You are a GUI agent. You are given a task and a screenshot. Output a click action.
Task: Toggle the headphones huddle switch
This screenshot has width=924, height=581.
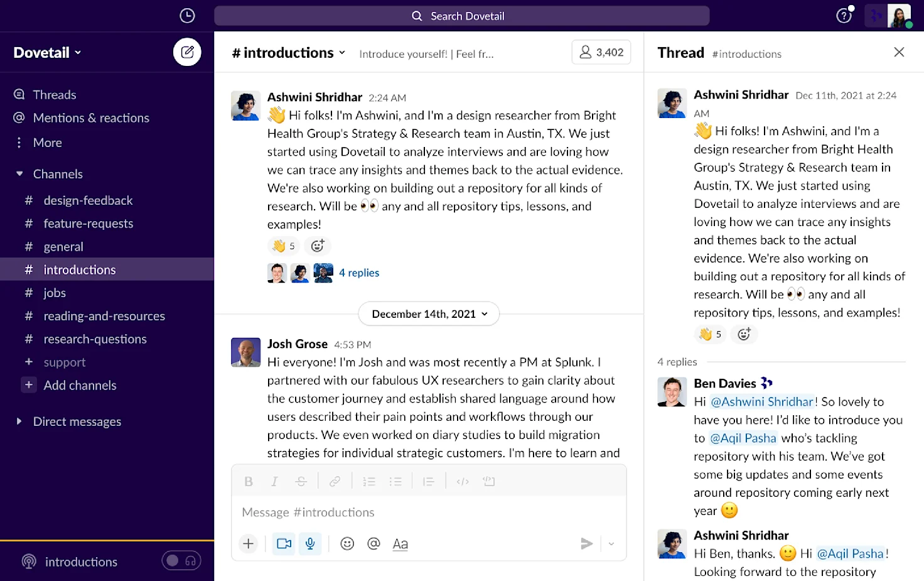(x=181, y=560)
